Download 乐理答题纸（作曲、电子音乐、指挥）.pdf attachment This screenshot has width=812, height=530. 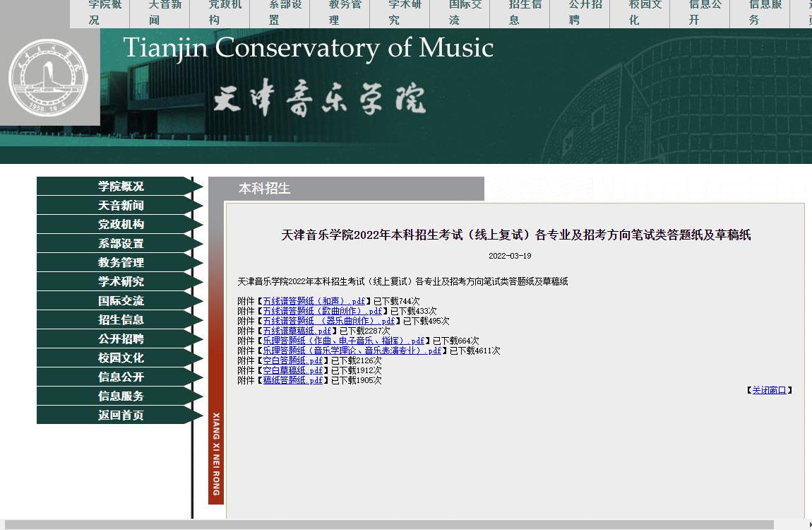(x=343, y=341)
